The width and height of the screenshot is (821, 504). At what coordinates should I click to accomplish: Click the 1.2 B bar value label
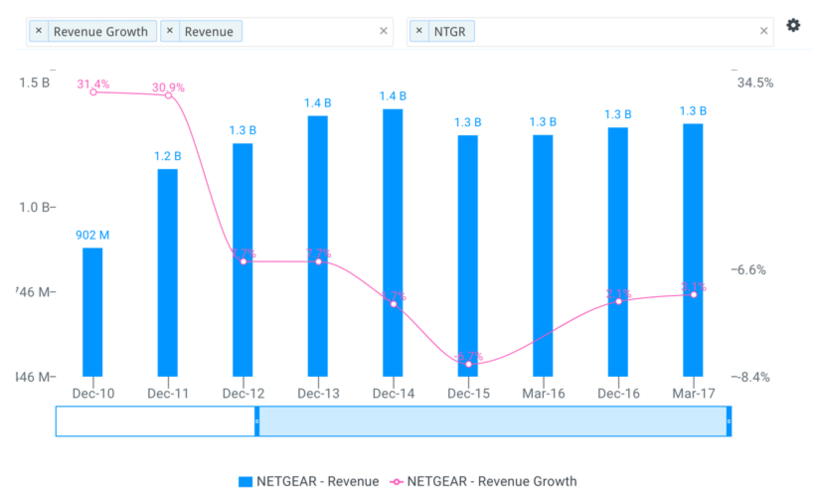pyautogui.click(x=167, y=156)
